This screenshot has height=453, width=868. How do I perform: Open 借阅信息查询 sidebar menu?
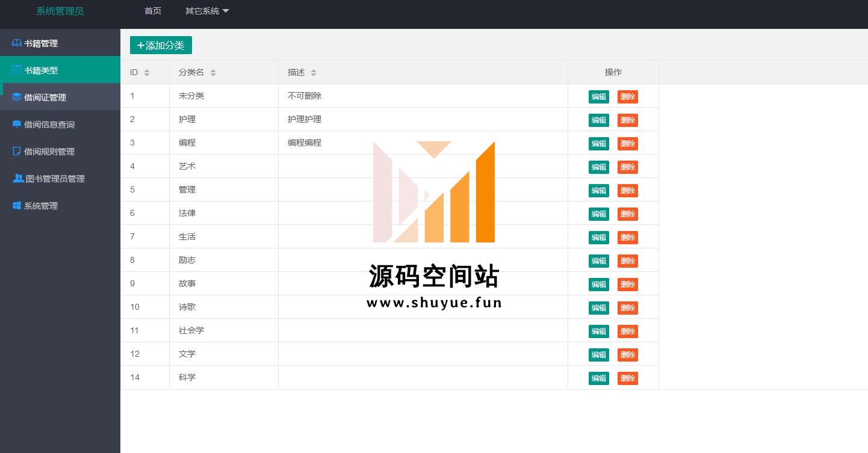point(60,124)
